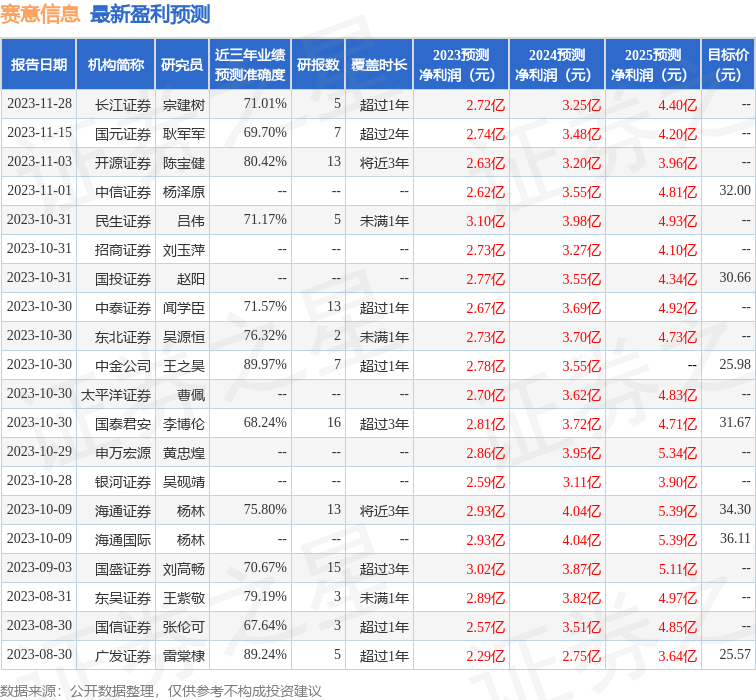Click researcher name 王之昊

pyautogui.click(x=184, y=366)
